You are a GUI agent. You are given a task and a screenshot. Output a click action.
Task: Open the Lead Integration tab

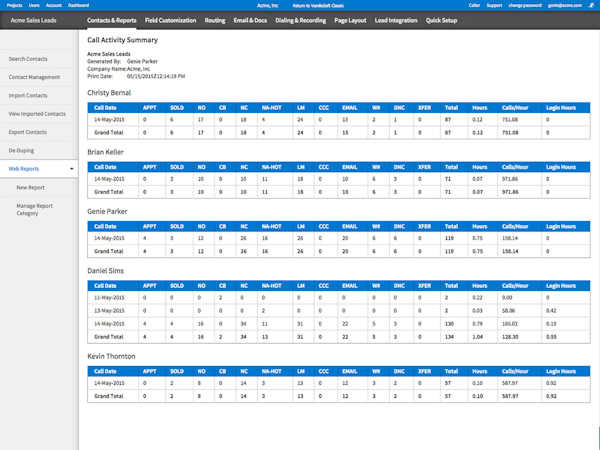point(396,20)
